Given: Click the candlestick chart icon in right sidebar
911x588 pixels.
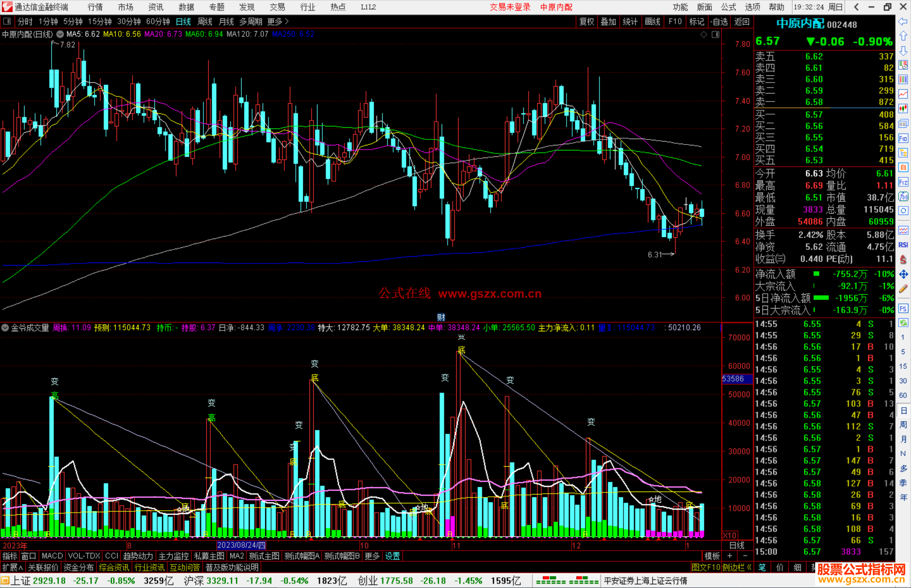Looking at the screenshot, I should tap(903, 109).
